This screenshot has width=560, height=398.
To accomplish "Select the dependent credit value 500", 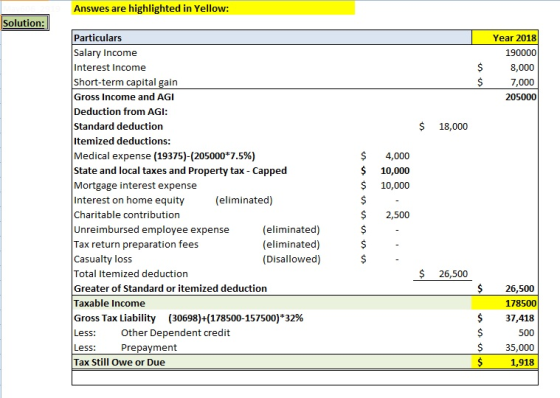I will (526, 333).
